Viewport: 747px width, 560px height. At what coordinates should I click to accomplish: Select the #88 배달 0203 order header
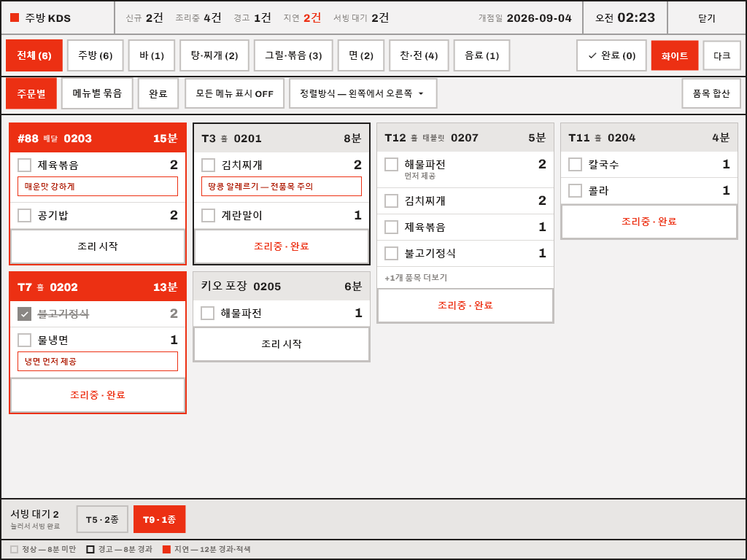pos(98,139)
